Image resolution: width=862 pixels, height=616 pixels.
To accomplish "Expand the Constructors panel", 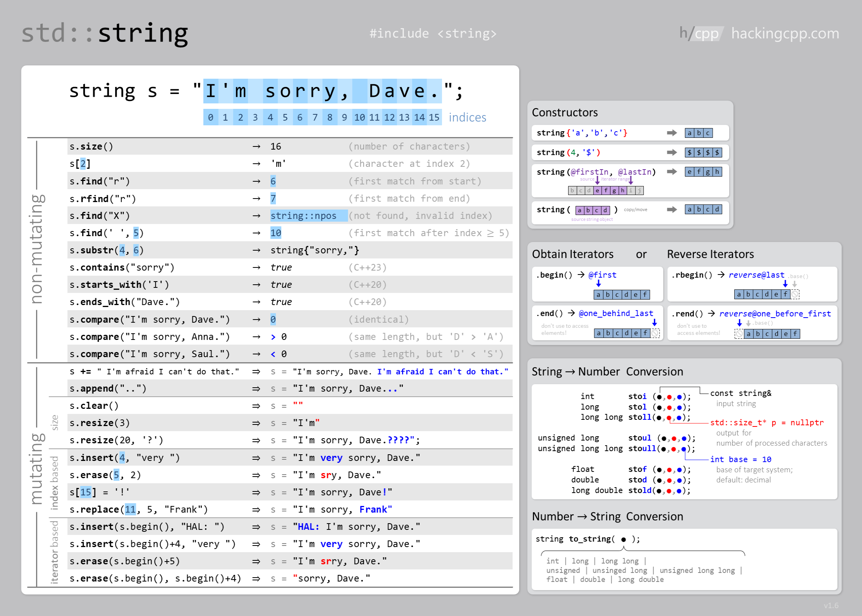I will 565,113.
